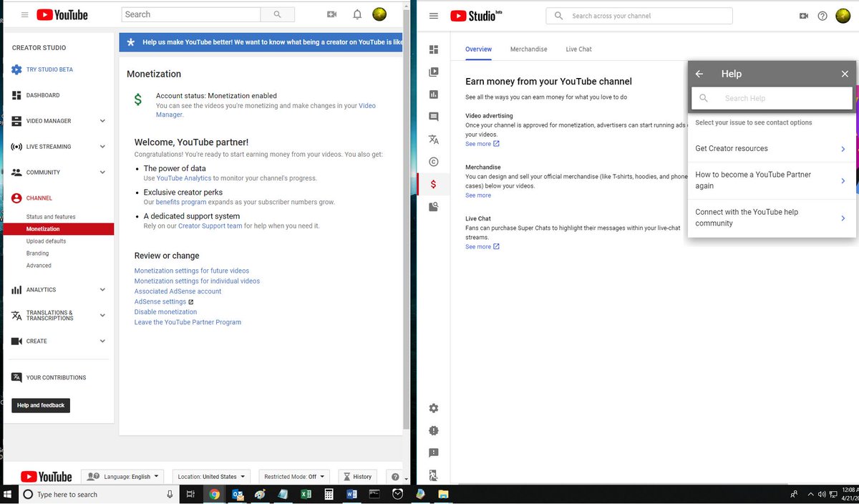
Task: Close the Help panel
Action: point(845,74)
